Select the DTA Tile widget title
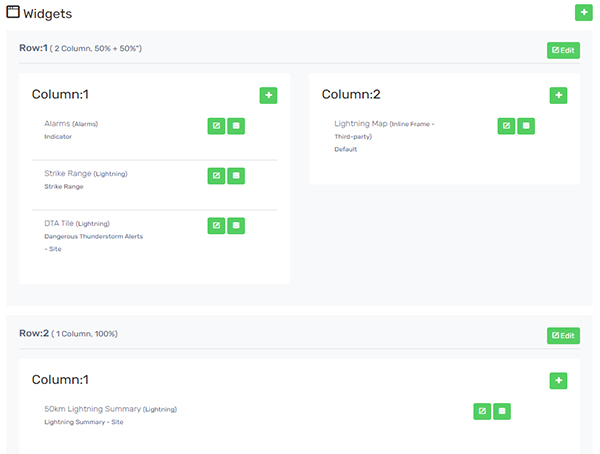The width and height of the screenshot is (600, 454). point(59,223)
